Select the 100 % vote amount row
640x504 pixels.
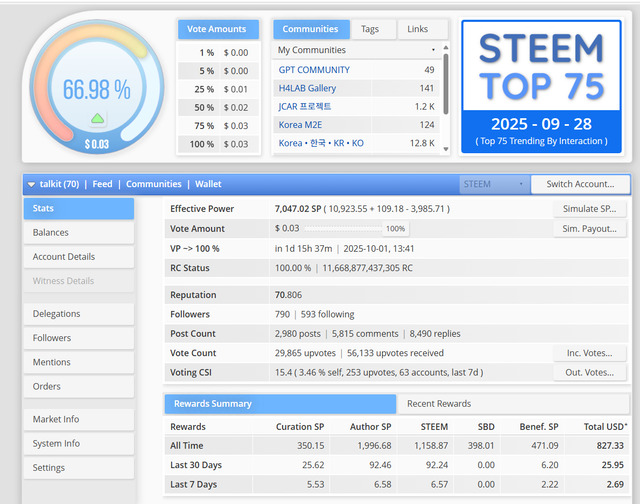pyautogui.click(x=218, y=144)
